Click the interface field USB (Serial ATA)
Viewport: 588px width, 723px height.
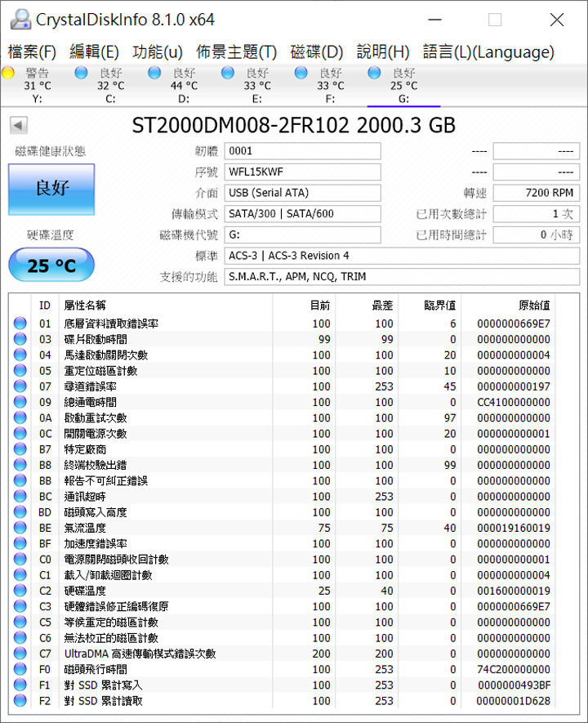(x=303, y=193)
